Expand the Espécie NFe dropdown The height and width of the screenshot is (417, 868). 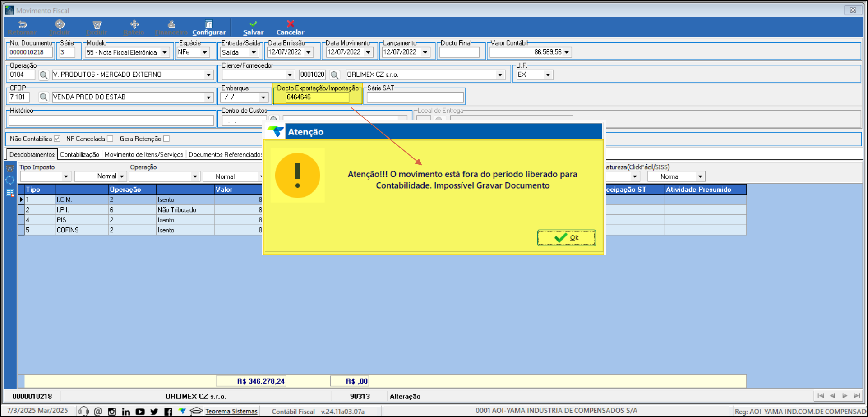(205, 53)
